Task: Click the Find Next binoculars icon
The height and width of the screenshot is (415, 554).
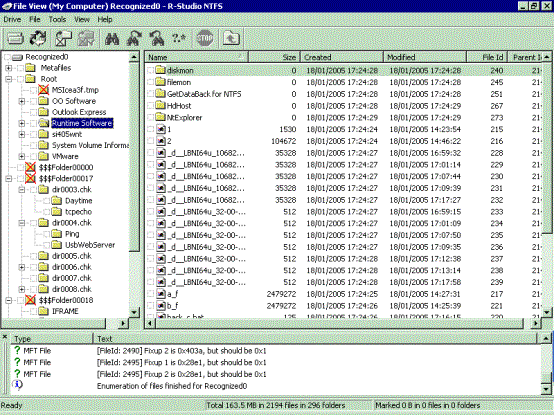Action: (134, 38)
